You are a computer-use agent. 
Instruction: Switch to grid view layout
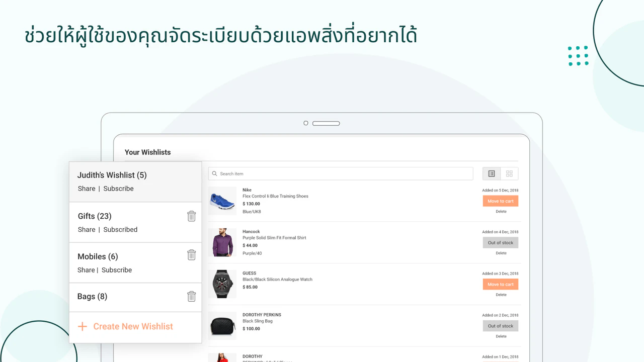[509, 173]
